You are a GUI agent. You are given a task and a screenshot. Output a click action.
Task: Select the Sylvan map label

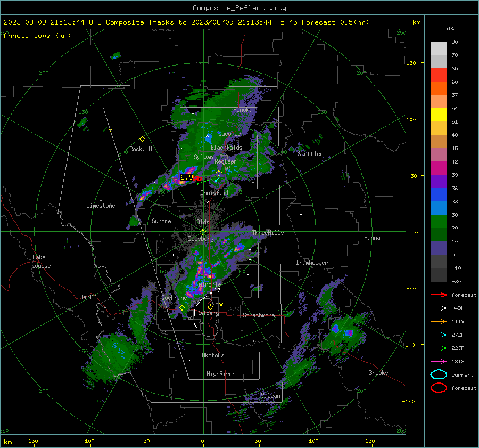[203, 157]
